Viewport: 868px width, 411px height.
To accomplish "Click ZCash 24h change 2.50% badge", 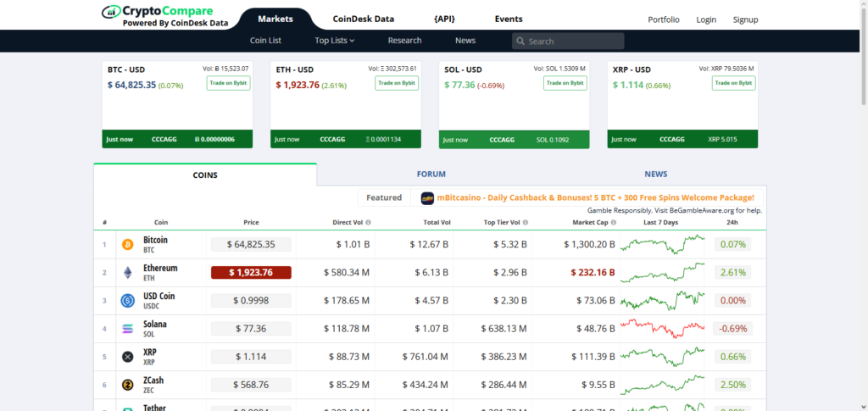I will pos(732,385).
